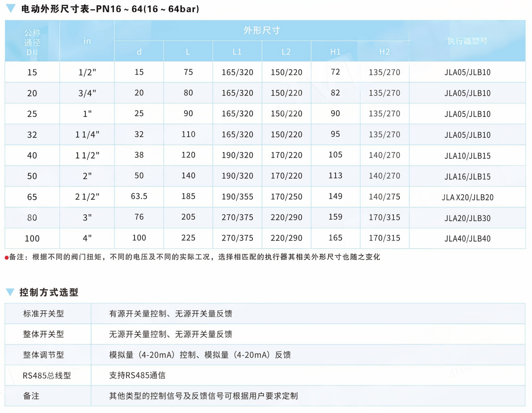Select the 3/4" inch size cell
Viewport: 532px width, 413px height.
tap(87, 93)
